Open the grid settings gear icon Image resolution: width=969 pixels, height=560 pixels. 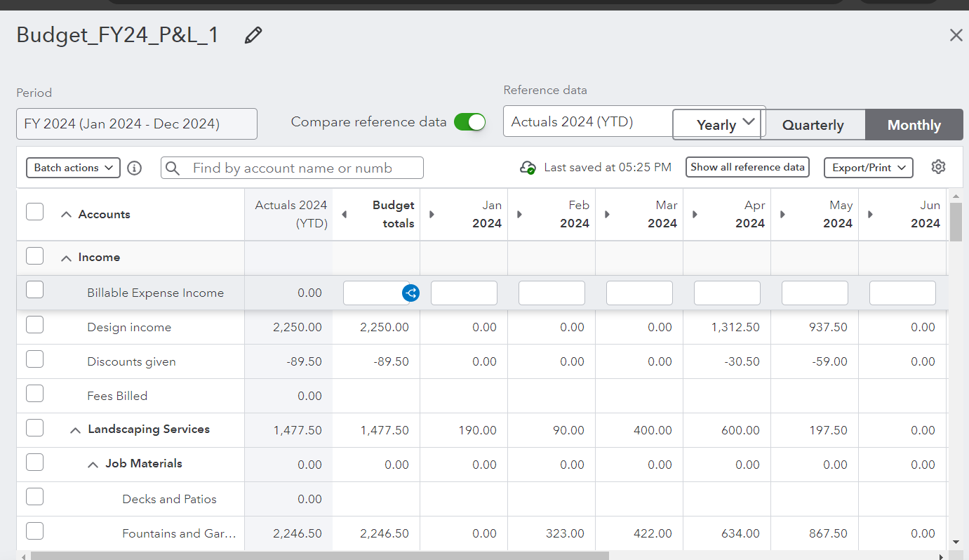point(938,167)
